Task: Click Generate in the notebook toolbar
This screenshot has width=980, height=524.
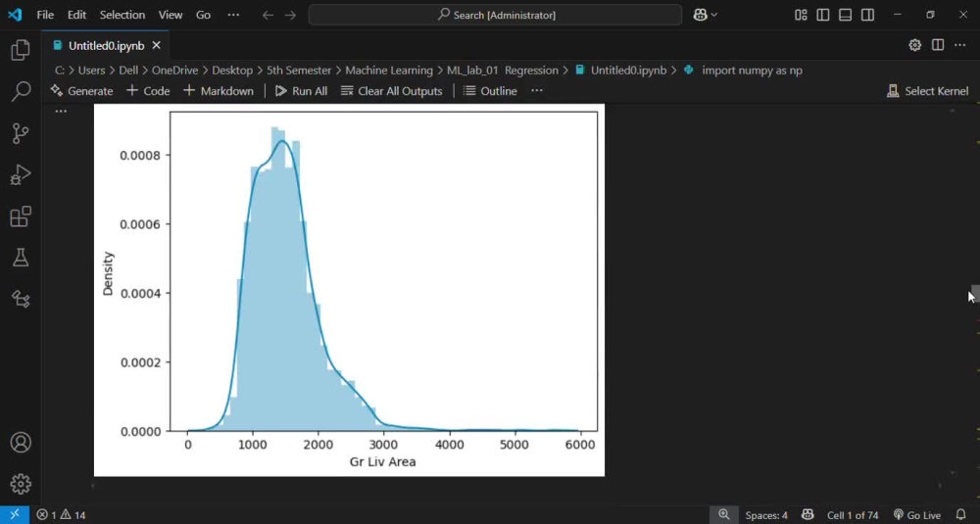Action: tap(82, 91)
